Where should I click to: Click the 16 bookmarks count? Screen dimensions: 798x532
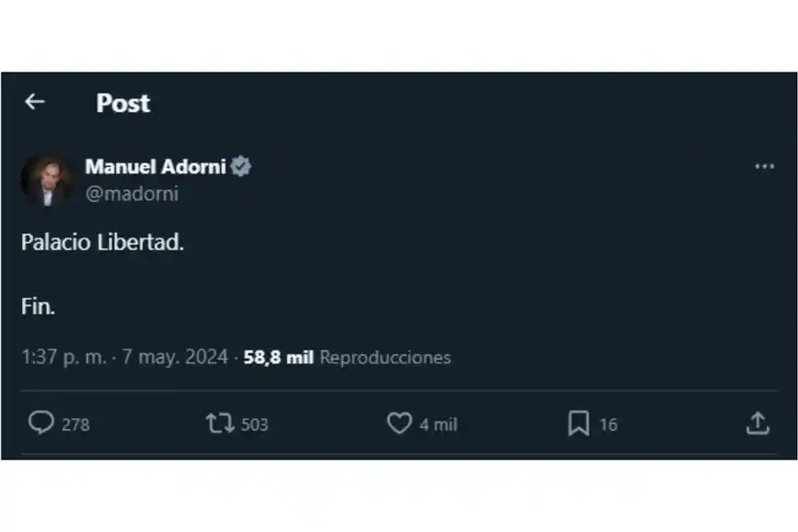[608, 425]
